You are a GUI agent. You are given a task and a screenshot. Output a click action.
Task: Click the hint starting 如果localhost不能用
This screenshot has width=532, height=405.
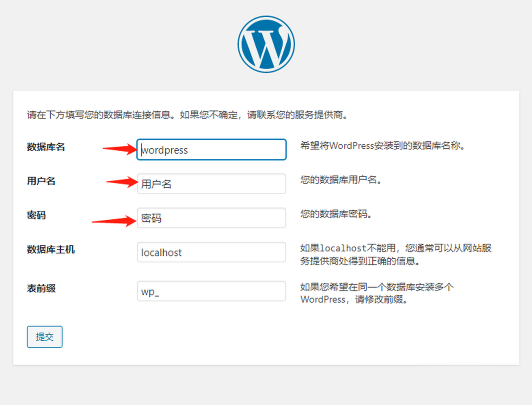[x=396, y=254]
